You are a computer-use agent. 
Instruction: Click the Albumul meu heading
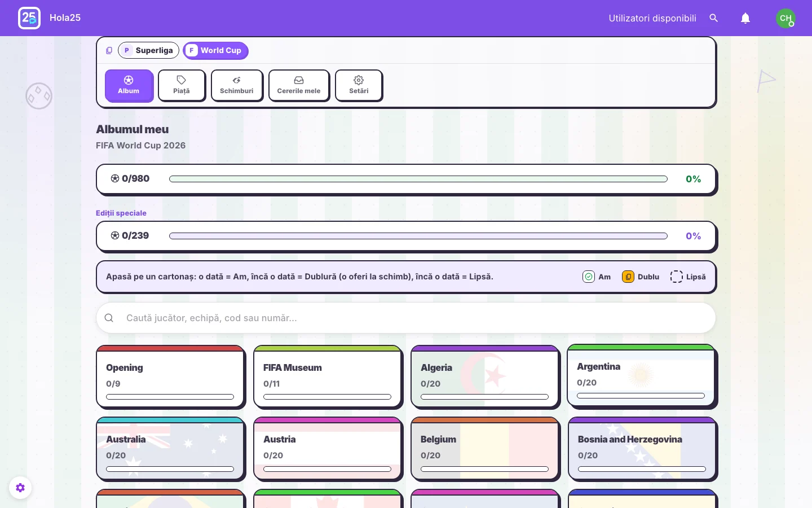(133, 129)
